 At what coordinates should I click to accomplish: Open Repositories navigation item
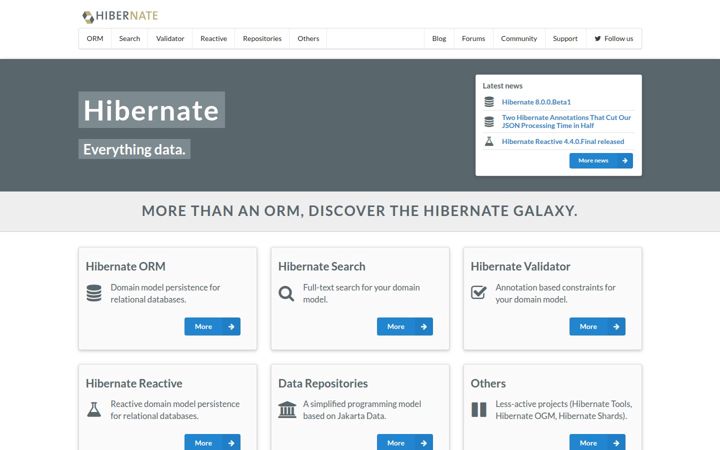(x=262, y=39)
